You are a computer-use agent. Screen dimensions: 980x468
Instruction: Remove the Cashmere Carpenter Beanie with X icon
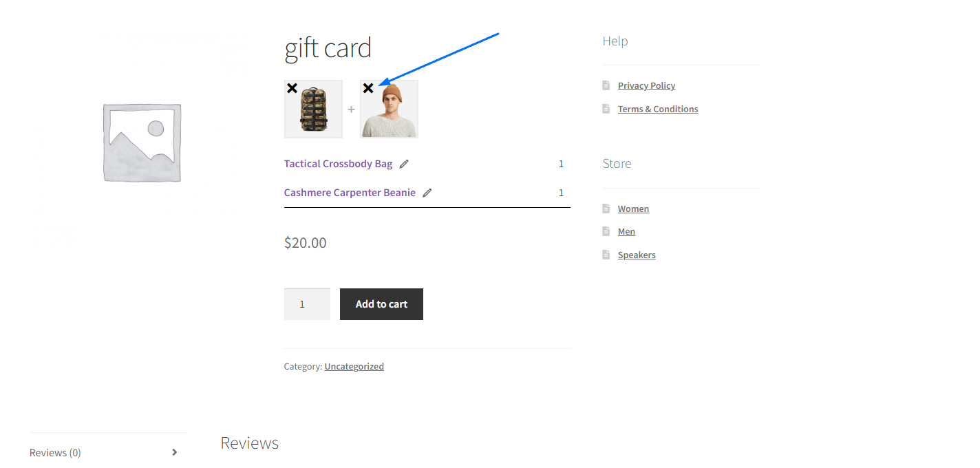[368, 88]
